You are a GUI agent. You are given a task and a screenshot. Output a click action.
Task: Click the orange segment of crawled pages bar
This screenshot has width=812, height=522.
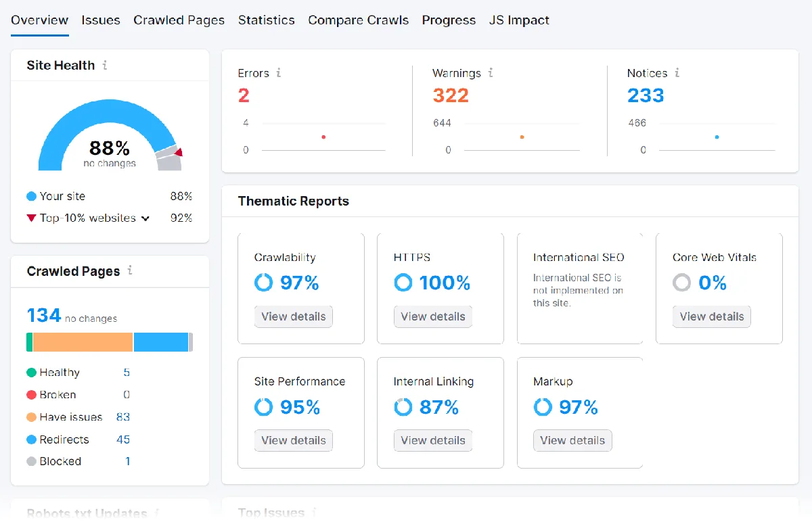click(83, 342)
